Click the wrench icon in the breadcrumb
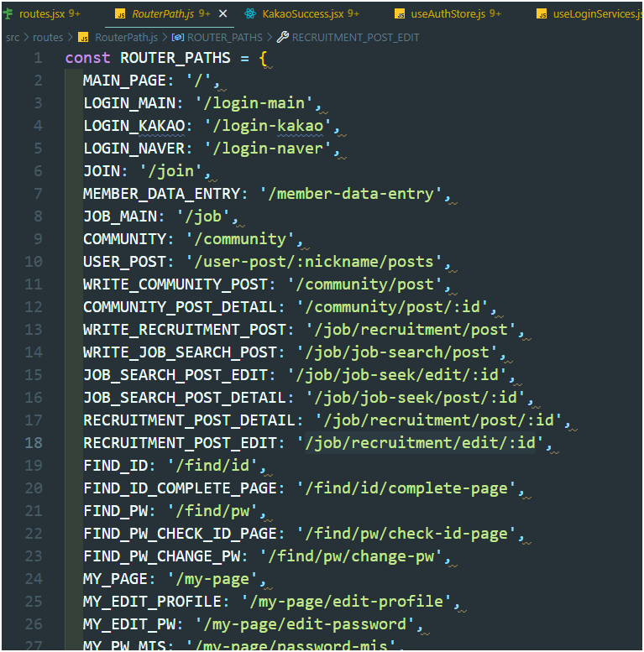644x652 pixels. (283, 37)
